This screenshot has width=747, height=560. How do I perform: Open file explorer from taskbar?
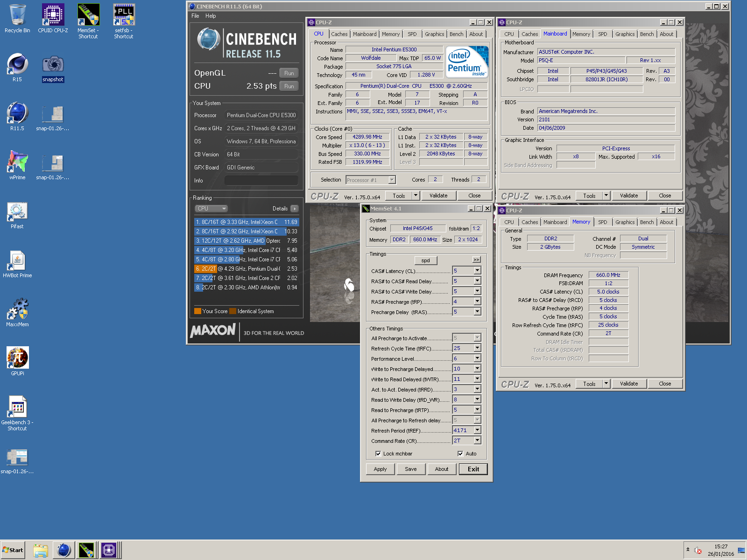(41, 551)
